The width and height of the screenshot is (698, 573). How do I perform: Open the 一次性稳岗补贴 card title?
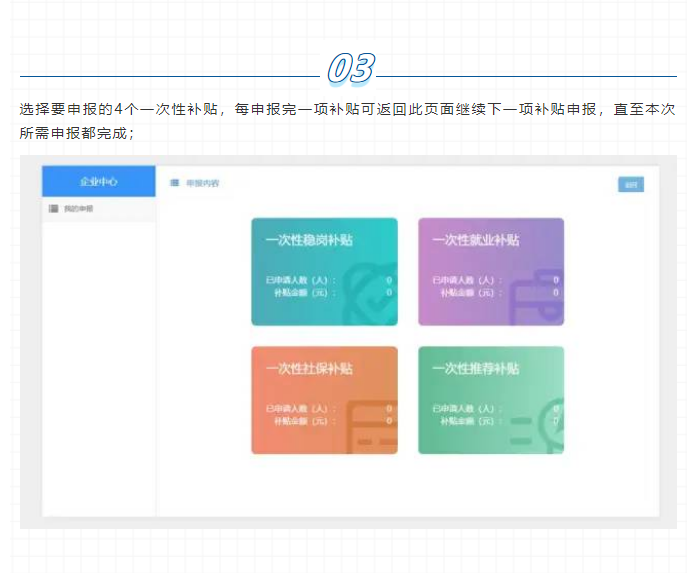309,240
